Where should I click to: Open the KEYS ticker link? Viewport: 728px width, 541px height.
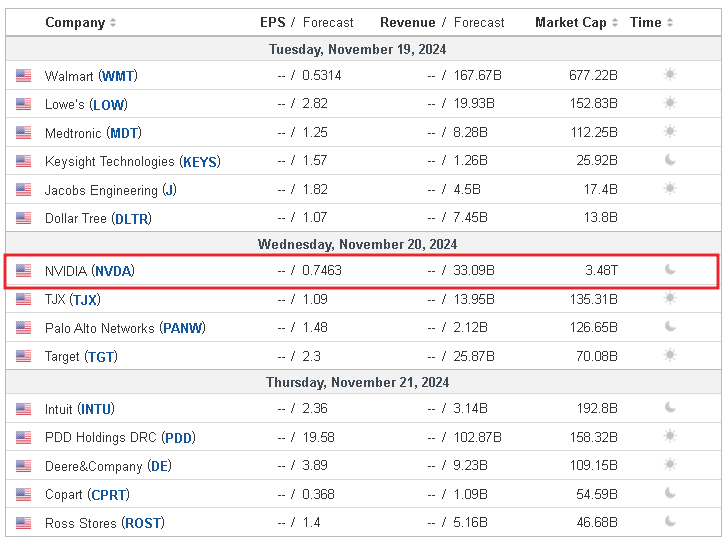(200, 162)
